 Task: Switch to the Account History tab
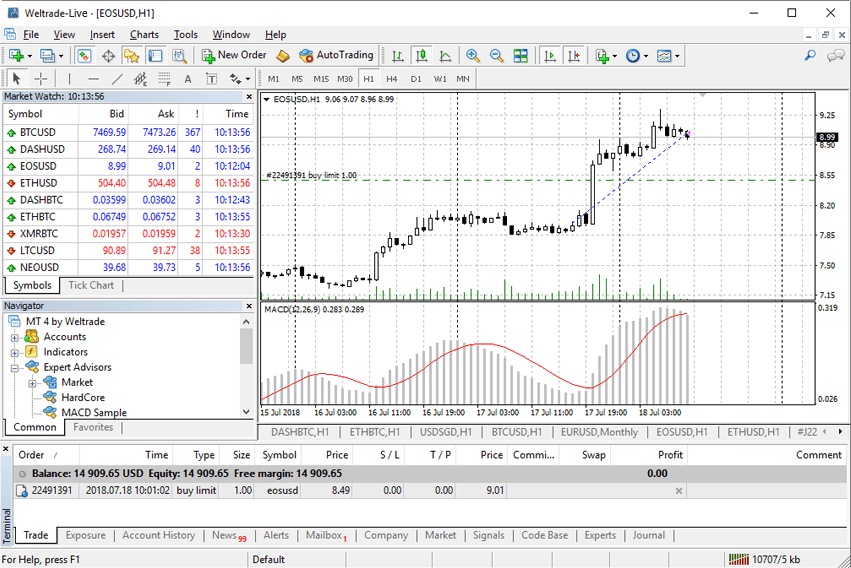158,535
